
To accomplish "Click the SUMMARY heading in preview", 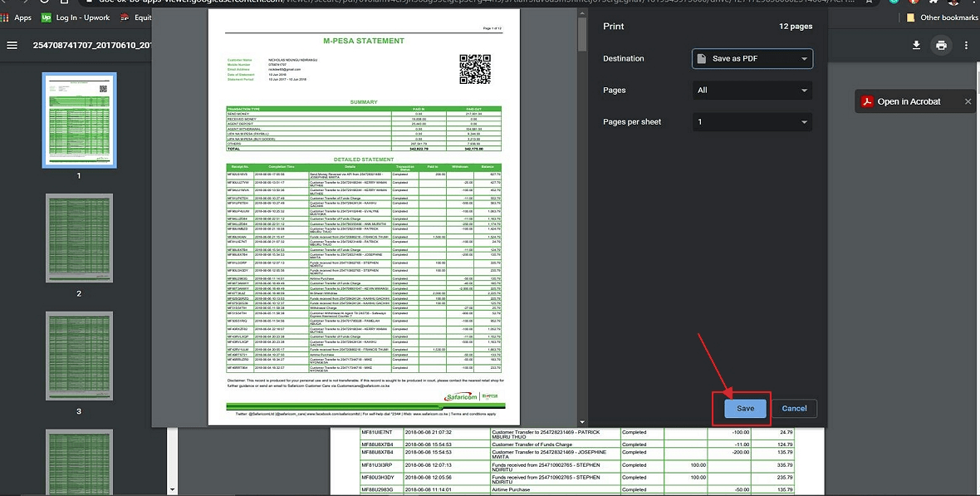I will pos(364,102).
